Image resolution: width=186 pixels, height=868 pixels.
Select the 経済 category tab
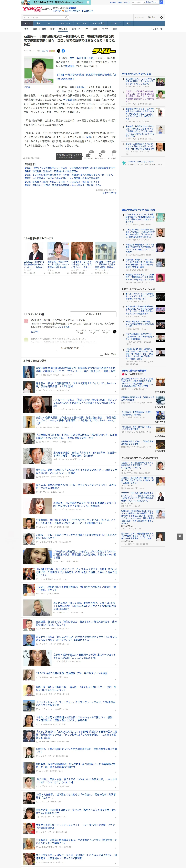point(52,29)
